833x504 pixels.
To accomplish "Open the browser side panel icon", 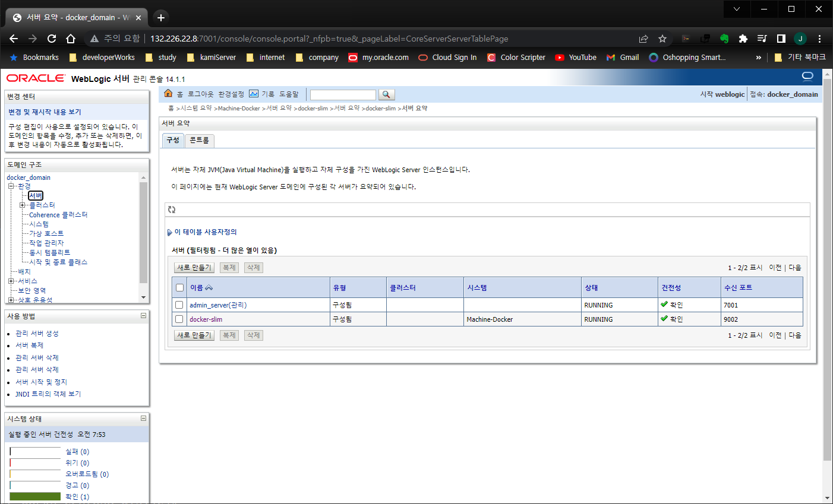I will tap(781, 39).
